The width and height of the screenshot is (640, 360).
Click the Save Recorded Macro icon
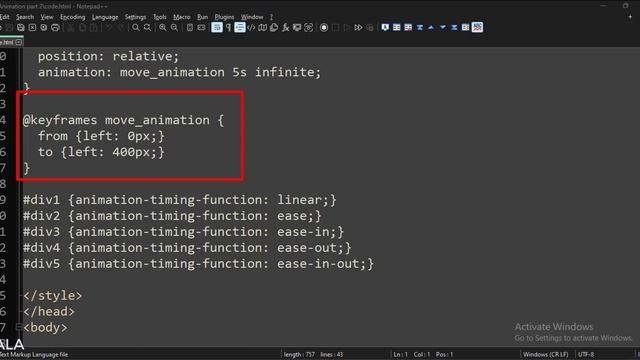(370, 27)
